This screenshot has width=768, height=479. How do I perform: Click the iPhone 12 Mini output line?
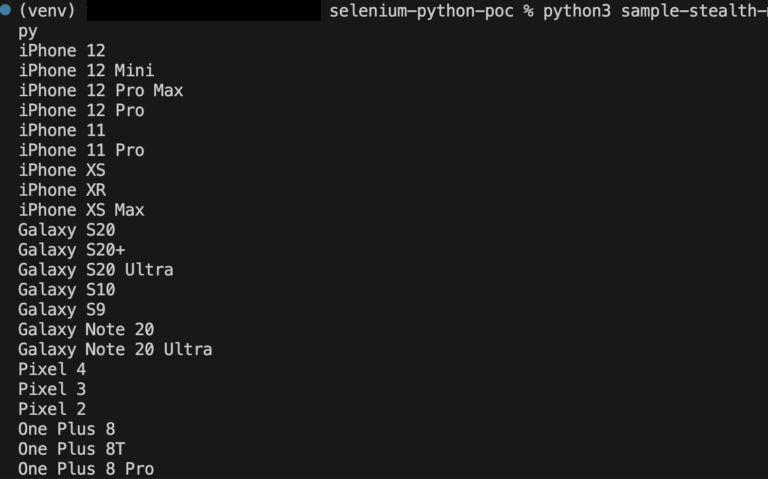click(86, 71)
